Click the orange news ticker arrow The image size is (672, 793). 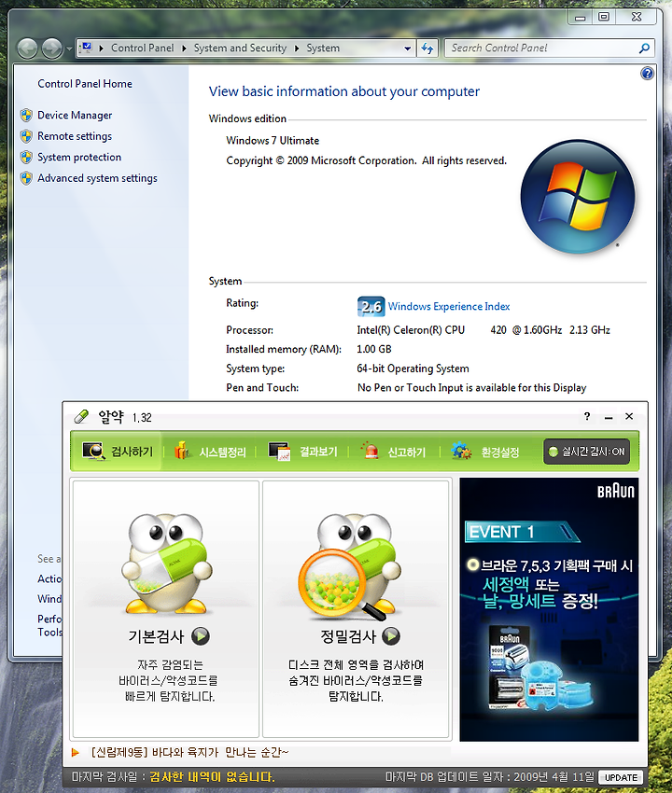tap(76, 753)
